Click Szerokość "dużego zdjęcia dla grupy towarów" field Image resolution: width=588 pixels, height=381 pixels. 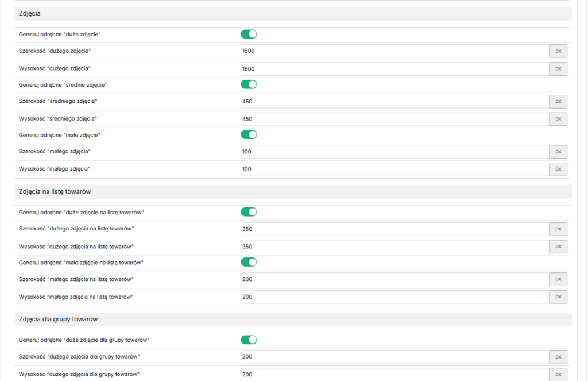(395, 357)
